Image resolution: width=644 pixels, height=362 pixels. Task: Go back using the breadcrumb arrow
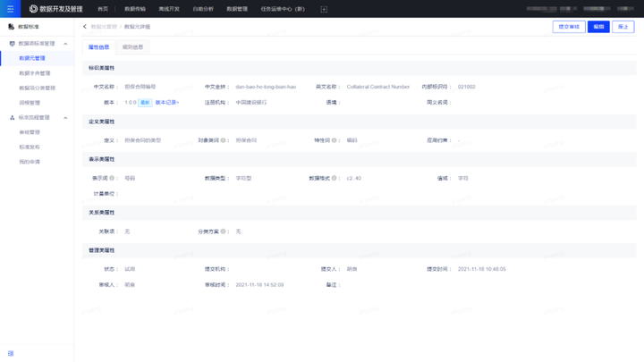85,27
